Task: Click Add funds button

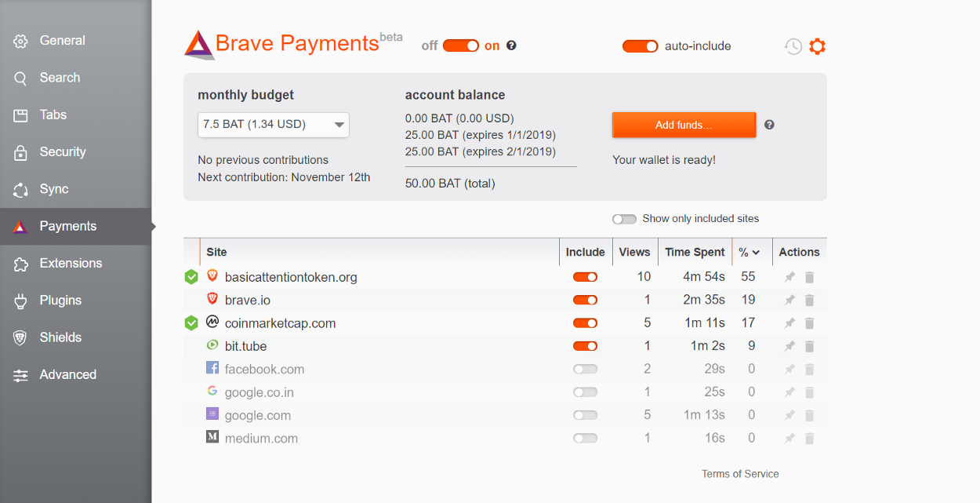Action: click(684, 125)
